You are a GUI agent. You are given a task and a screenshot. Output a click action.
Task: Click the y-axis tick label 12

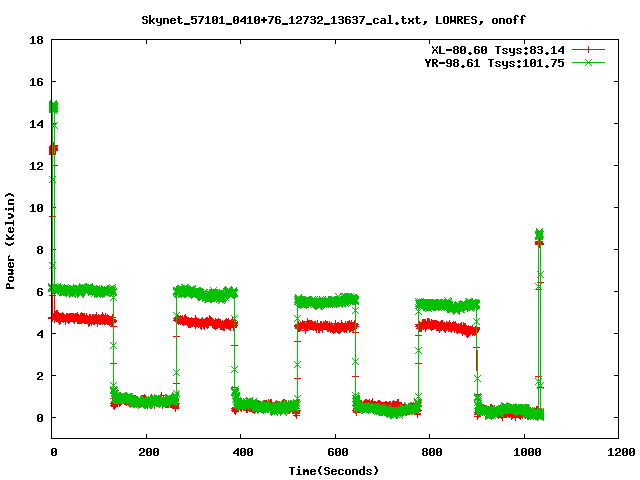point(37,166)
